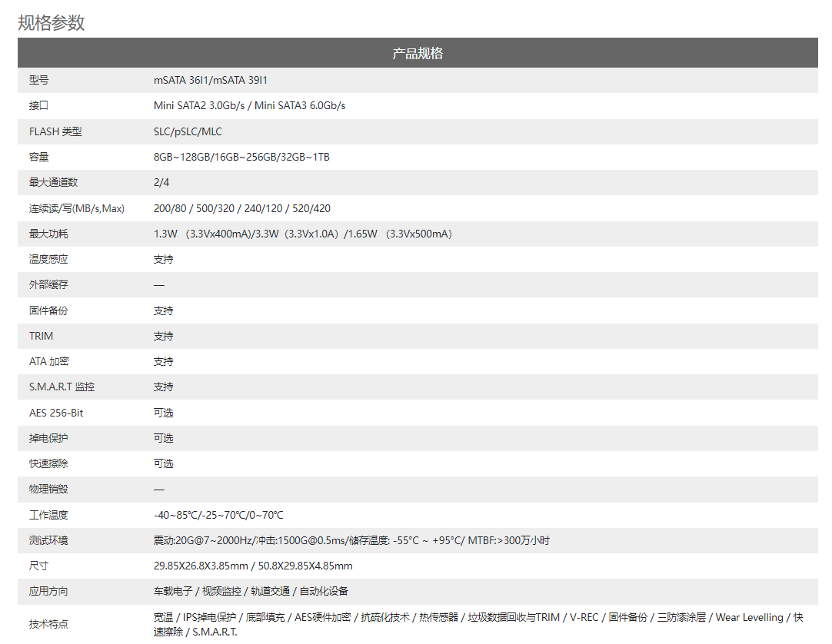Click the 快速擦除 label
The image size is (832, 644).
tap(48, 464)
